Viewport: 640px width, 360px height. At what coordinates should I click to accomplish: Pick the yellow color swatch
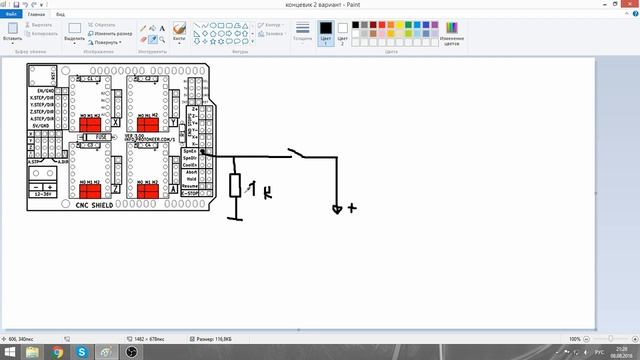click(x=399, y=25)
